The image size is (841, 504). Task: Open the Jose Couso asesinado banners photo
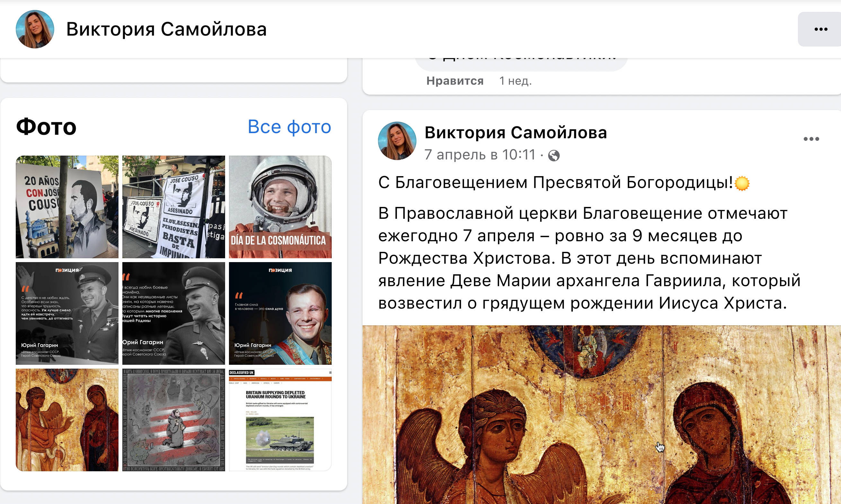(x=174, y=207)
